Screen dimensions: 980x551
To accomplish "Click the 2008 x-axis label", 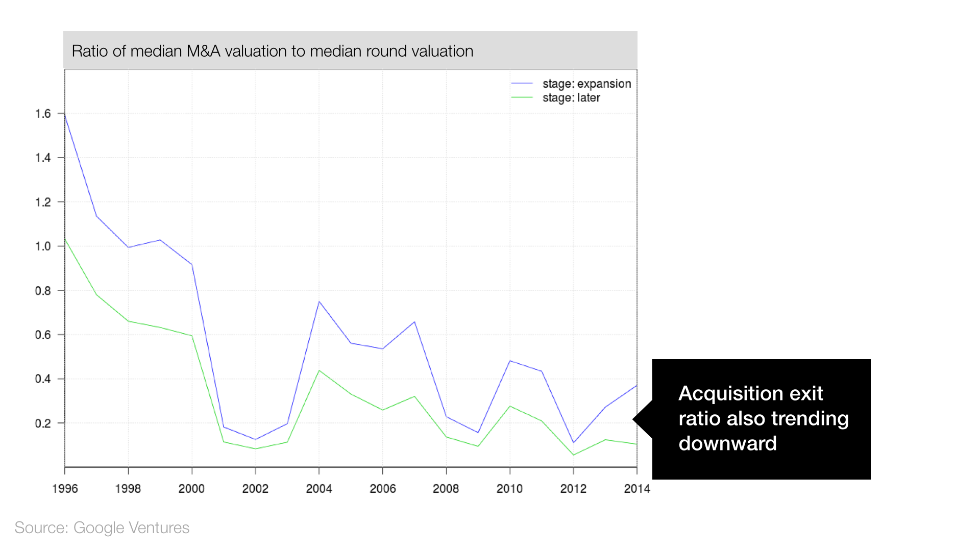I will 446,488.
